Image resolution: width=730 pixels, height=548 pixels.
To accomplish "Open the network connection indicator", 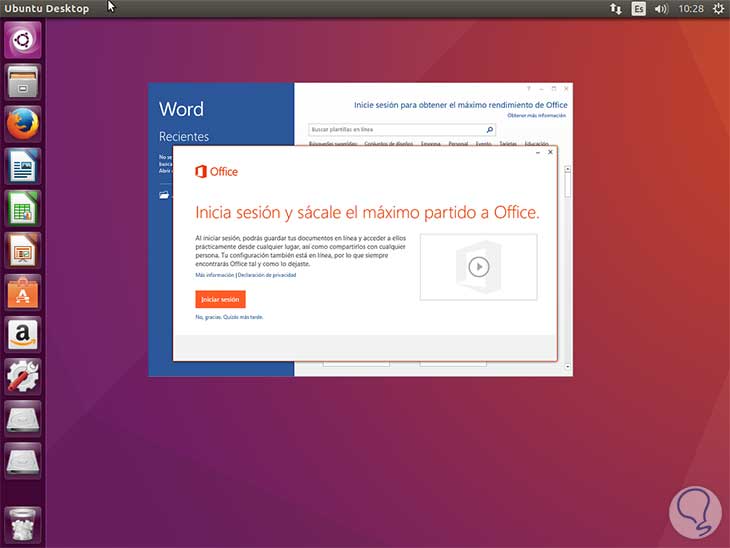I will coord(615,8).
